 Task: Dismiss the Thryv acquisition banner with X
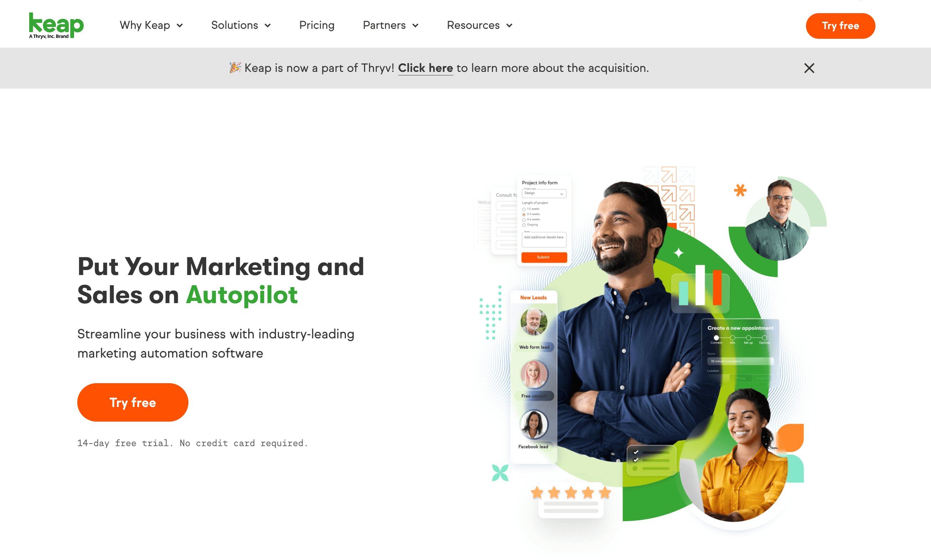pos(809,68)
